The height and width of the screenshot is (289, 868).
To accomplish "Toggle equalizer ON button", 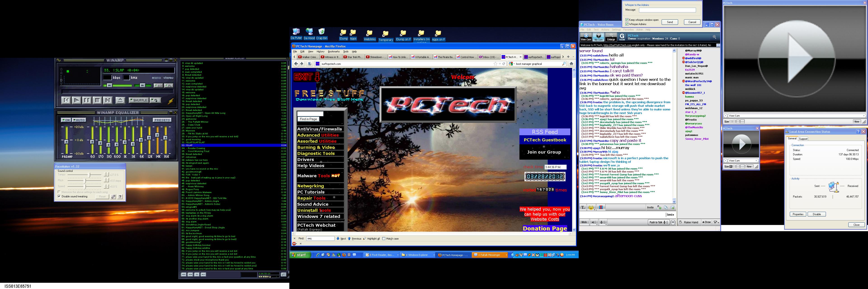I will 66,120.
